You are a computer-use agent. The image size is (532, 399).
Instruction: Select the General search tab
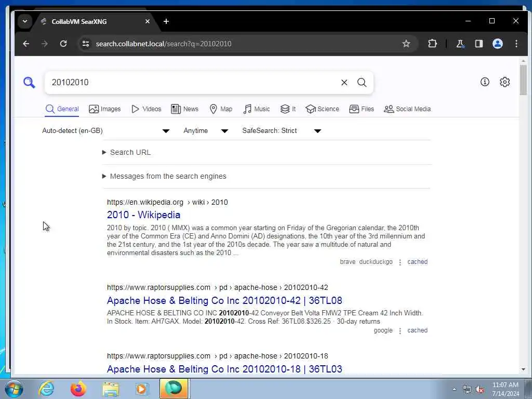coord(62,109)
